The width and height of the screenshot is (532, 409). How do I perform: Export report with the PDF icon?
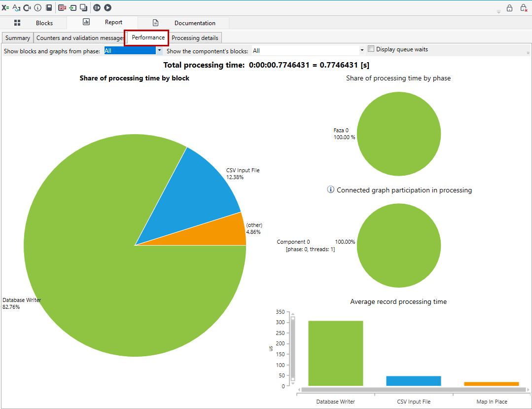point(62,7)
